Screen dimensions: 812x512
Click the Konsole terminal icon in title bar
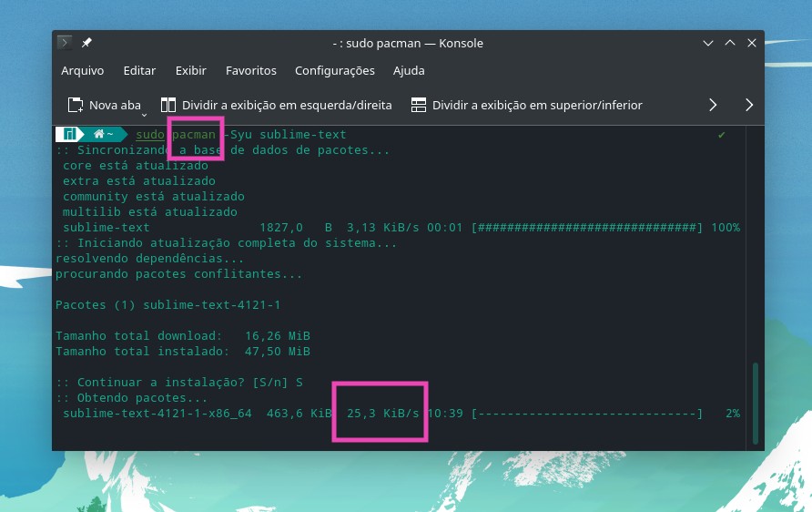(x=65, y=43)
